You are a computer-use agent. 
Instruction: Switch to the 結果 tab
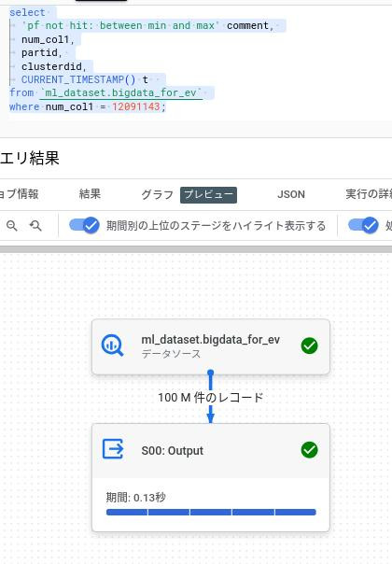[90, 194]
